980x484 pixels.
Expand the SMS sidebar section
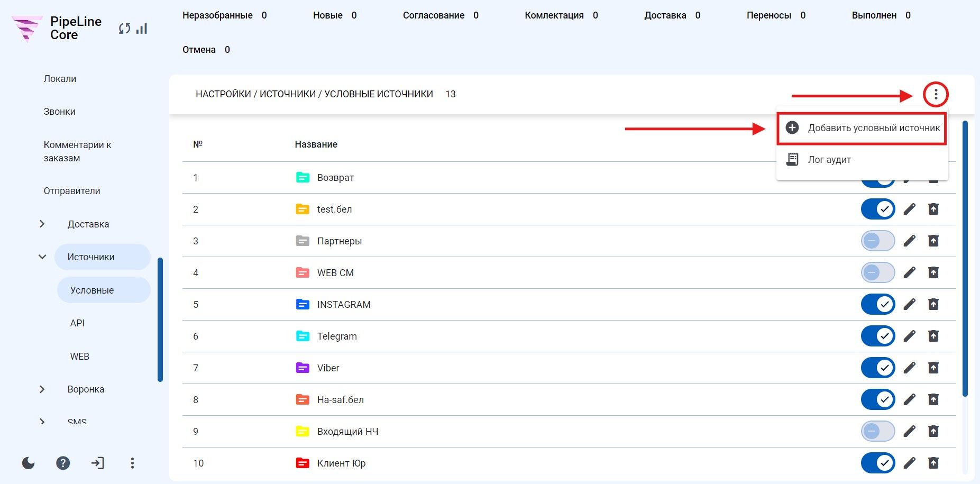[42, 422]
